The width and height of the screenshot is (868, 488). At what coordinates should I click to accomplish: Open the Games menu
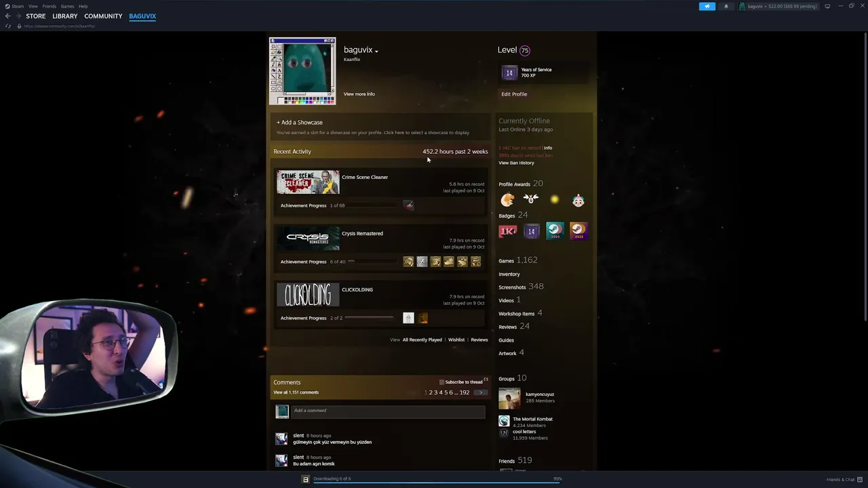[x=67, y=6]
